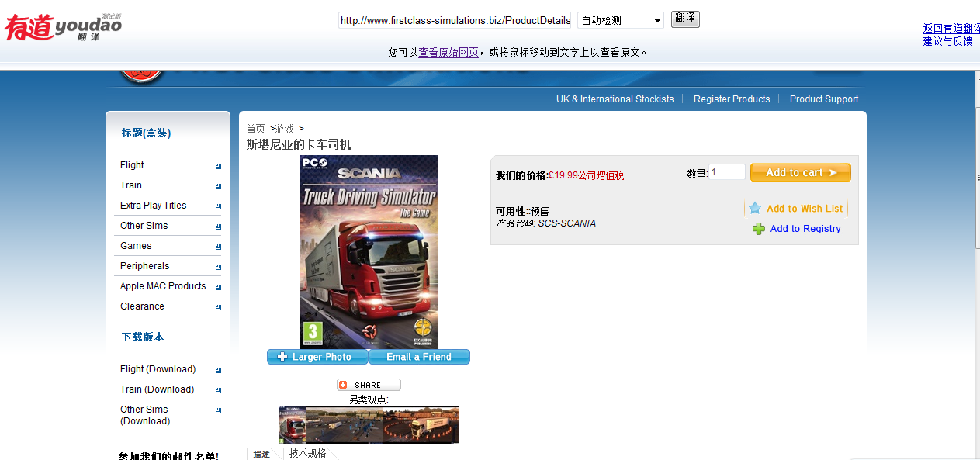Click the arrow icon beside Apple MAC Products
Screen dimensions: 980x460
[218, 287]
